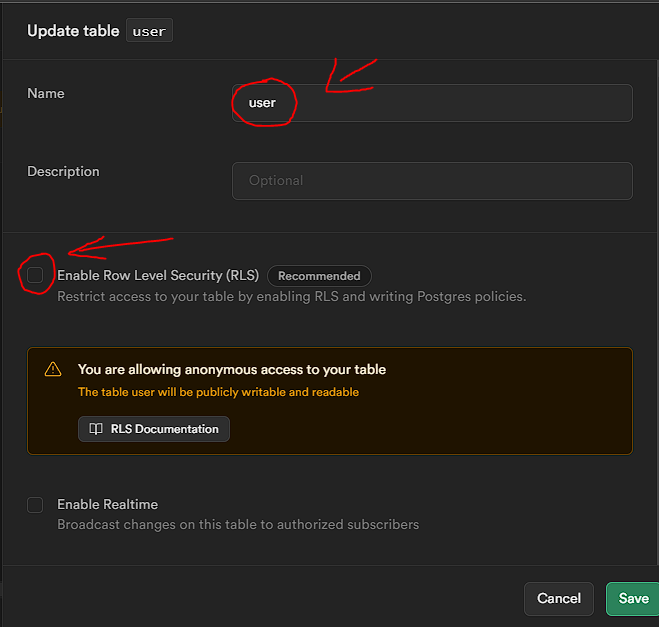The image size is (659, 627).
Task: Click the 'user' tag in the title
Action: tap(149, 30)
